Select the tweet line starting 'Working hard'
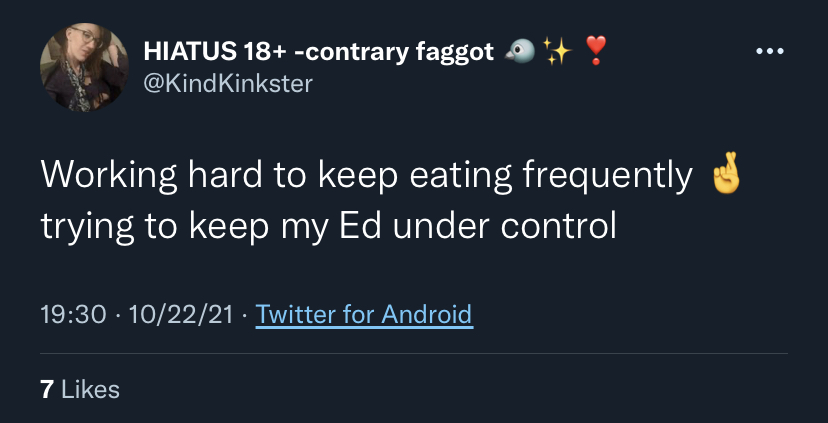The image size is (828, 423). click(391, 175)
